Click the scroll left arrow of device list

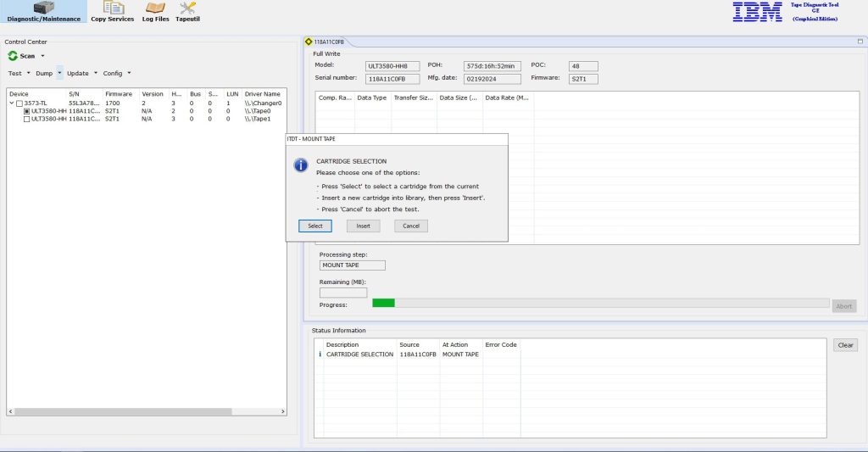click(x=10, y=411)
